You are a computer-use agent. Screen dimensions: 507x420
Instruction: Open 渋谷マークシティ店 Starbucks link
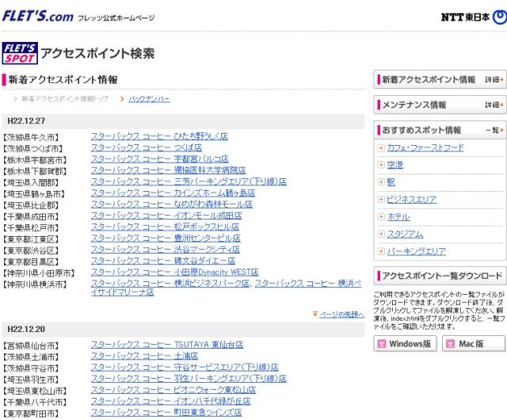(166, 250)
